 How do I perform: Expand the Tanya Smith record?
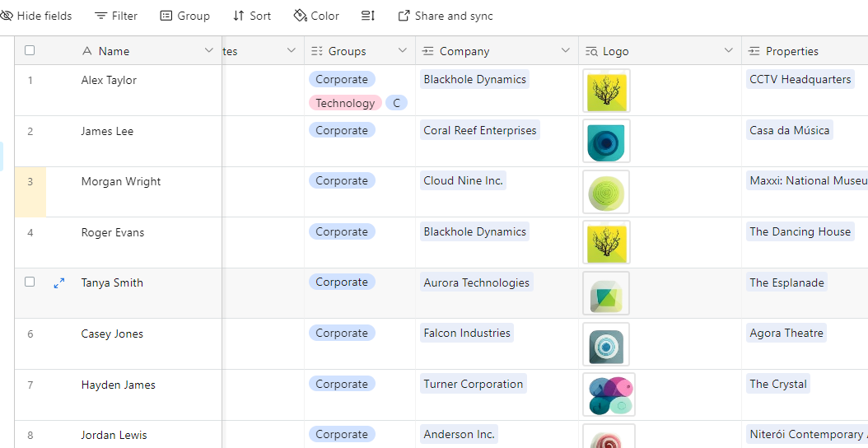pyautogui.click(x=58, y=283)
